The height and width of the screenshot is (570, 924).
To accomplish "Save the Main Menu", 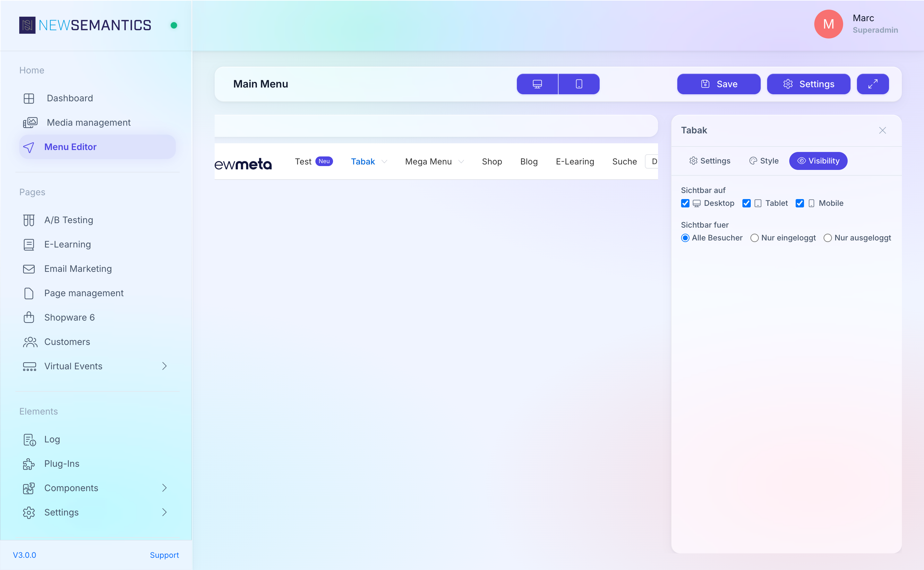I will pos(719,84).
